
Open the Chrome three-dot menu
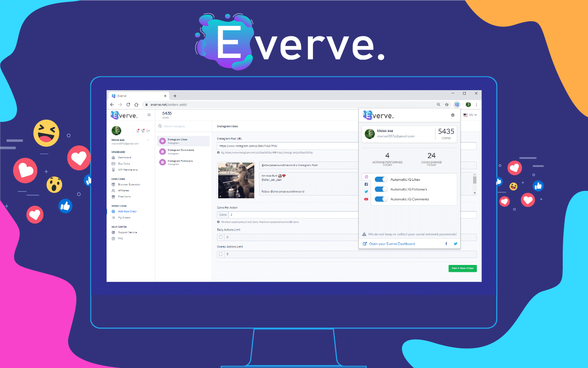click(x=476, y=104)
